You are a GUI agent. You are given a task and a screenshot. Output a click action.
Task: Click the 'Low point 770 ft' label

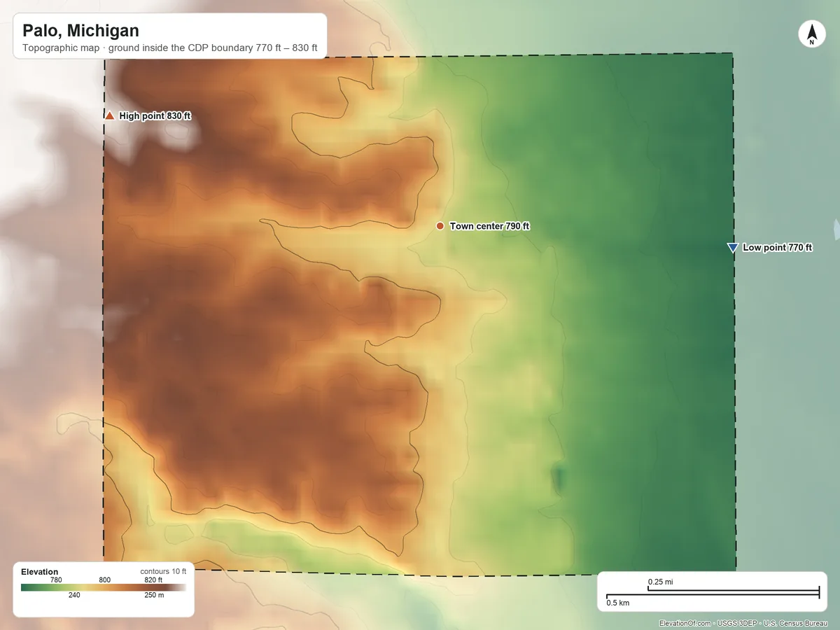777,248
